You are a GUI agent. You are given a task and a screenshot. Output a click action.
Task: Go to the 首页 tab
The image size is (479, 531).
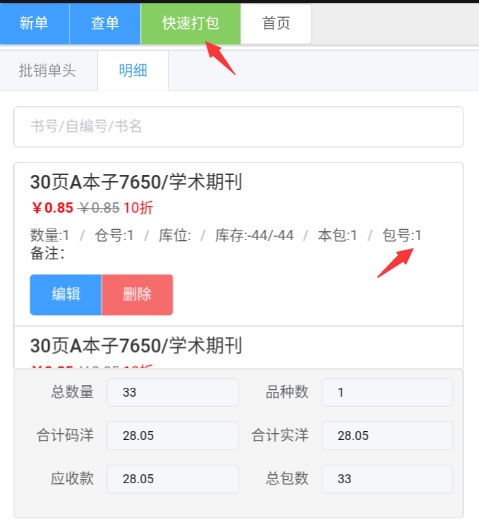276,23
